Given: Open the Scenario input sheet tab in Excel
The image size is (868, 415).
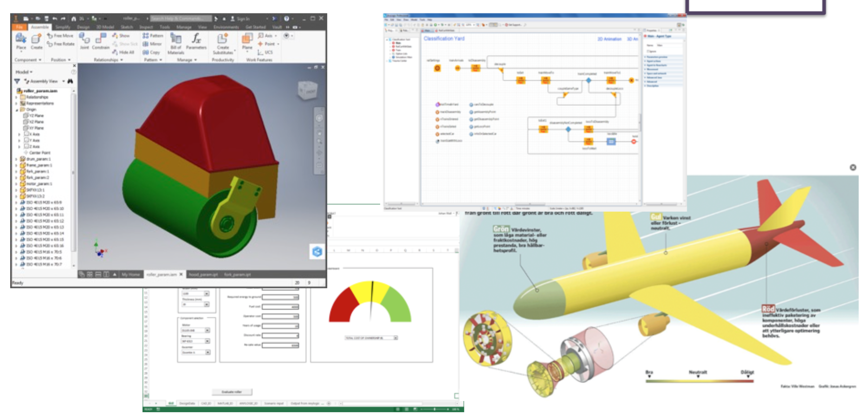Looking at the screenshot, I should point(274,403).
